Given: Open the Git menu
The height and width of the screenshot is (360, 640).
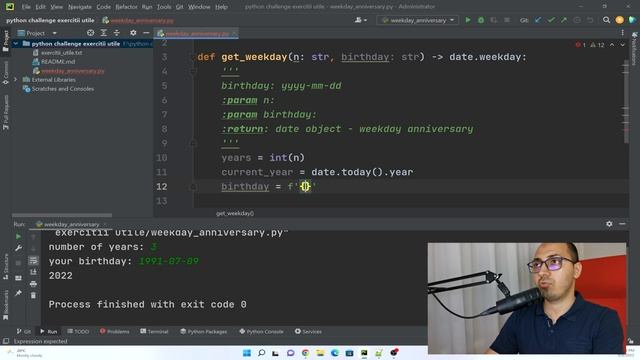Looking at the screenshot, I should (180, 7).
